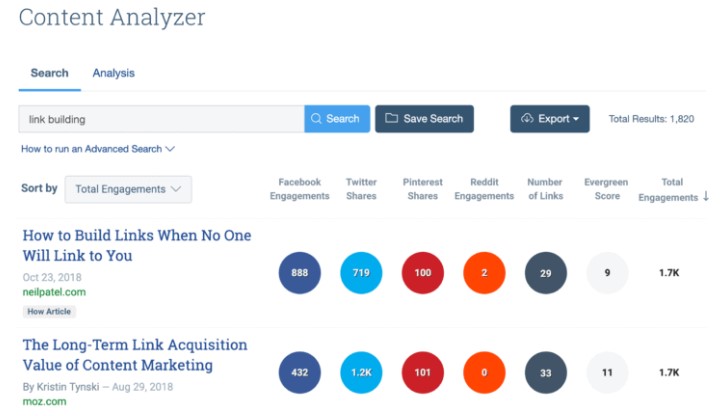Switch to the Analysis tab

(114, 73)
